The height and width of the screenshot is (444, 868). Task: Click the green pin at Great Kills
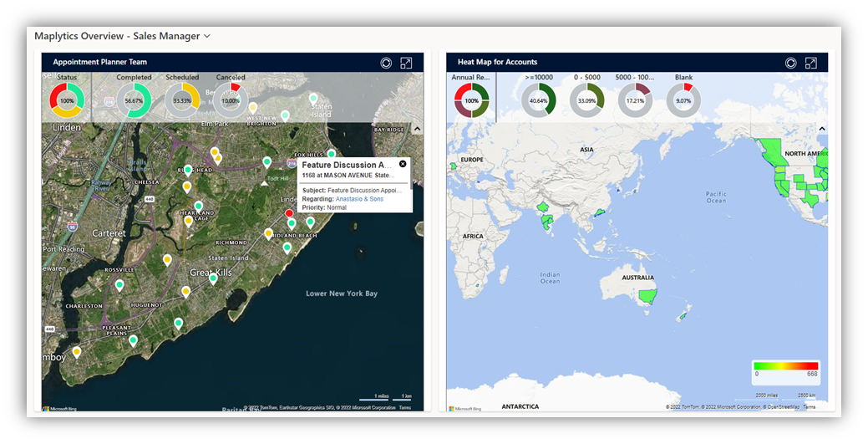tap(213, 278)
